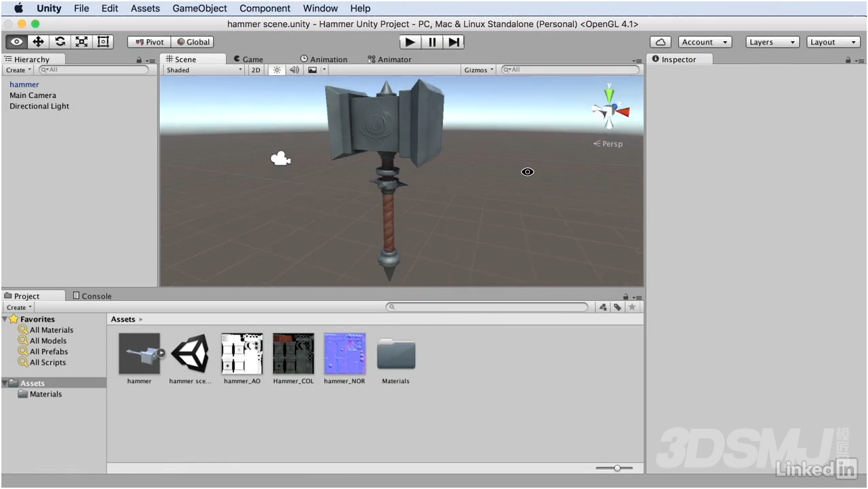Viewport: 868px width, 489px height.
Task: Open the Layers dropdown
Action: pyautogui.click(x=773, y=42)
